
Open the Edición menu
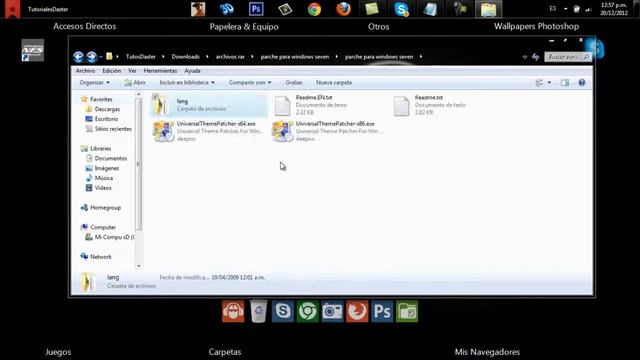click(x=111, y=71)
